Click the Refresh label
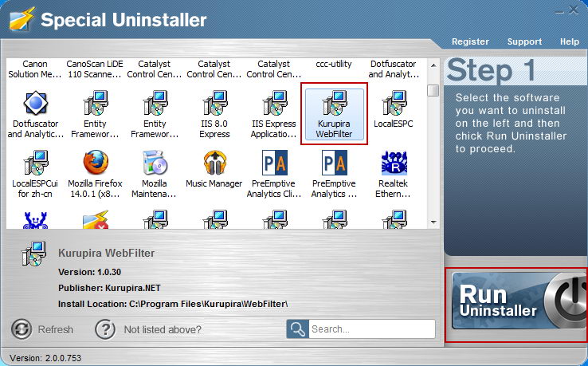 tap(56, 329)
